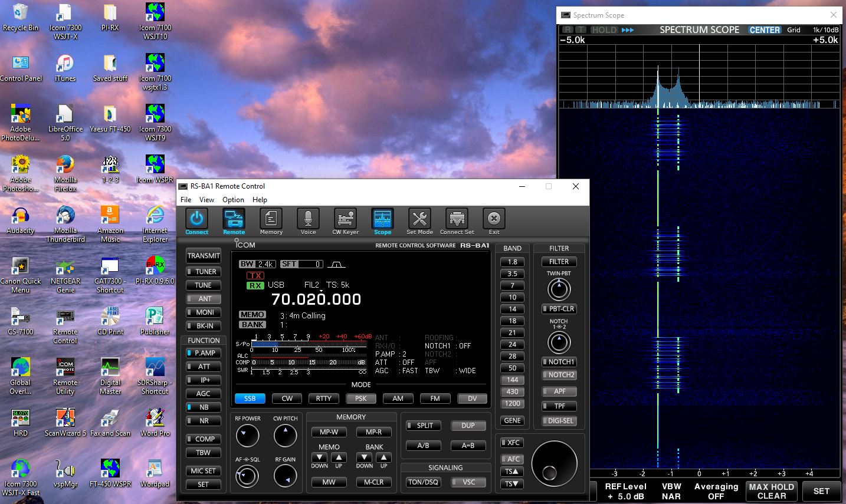Click MAX HOLD CLEAR in Spectrum Scope
Screen dimensions: 846x504
(x=771, y=491)
